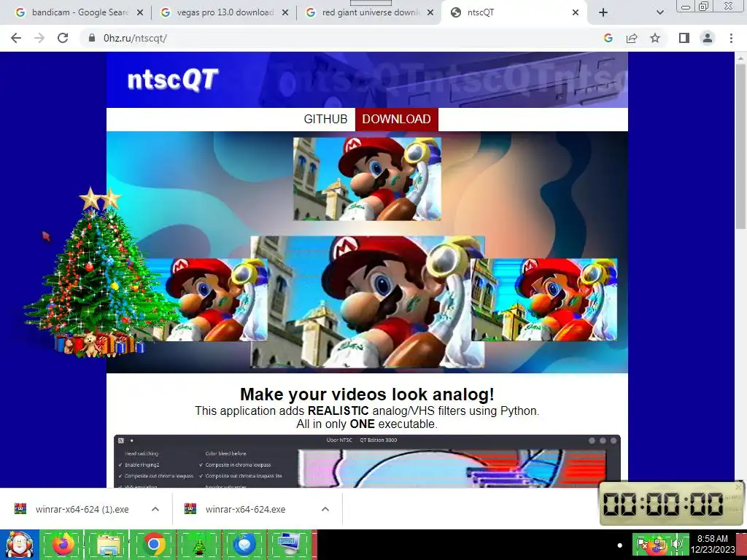Close the vegas pro 13.0 tab

[x=285, y=12]
